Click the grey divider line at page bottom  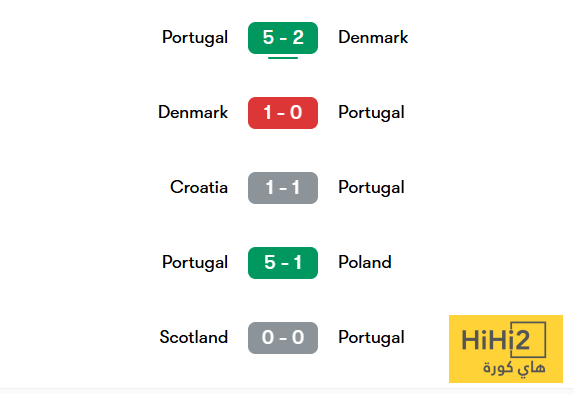tap(287, 389)
